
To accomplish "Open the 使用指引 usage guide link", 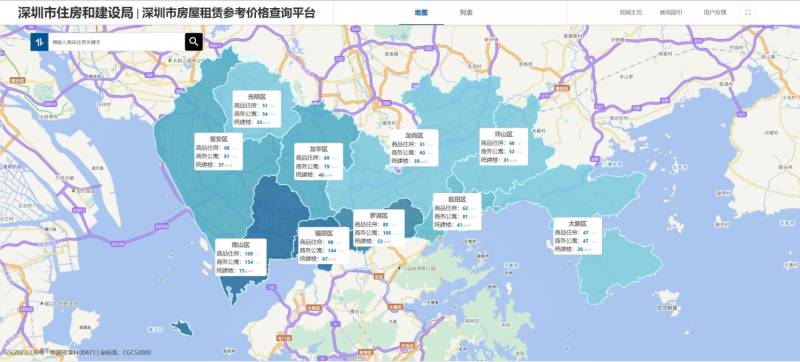I will (671, 13).
